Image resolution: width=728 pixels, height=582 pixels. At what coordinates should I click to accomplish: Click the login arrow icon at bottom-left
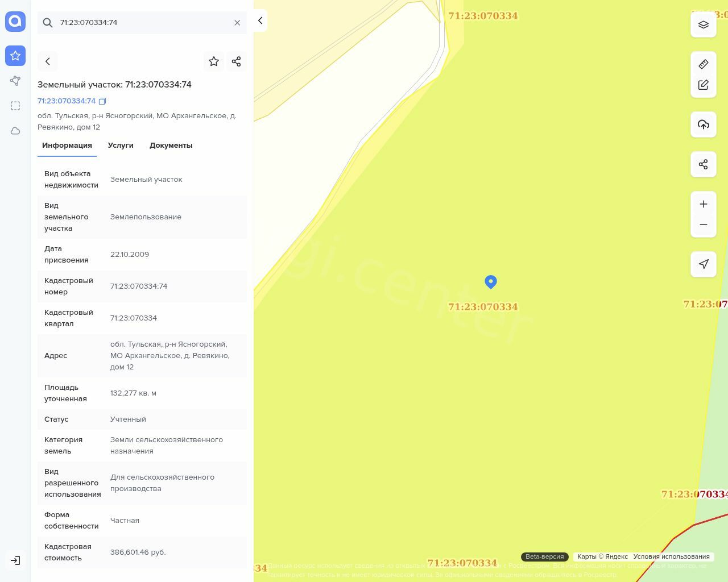tap(15, 560)
